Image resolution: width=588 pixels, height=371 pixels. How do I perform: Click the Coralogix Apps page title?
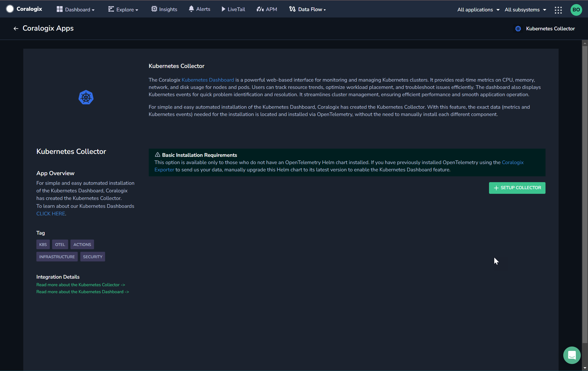click(48, 28)
